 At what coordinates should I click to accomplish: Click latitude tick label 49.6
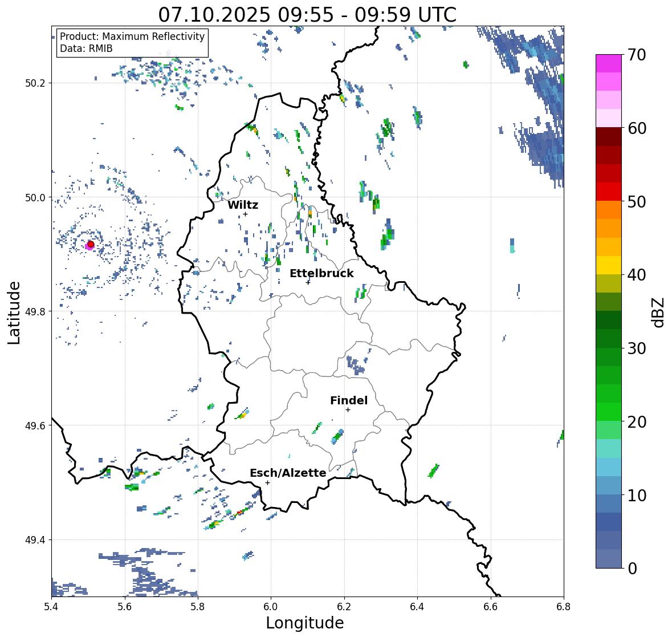pos(35,425)
